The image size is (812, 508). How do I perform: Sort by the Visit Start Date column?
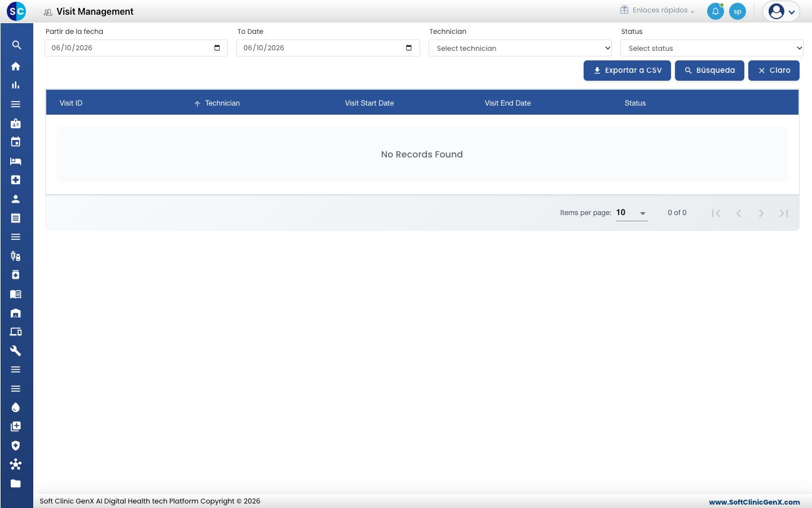tap(369, 103)
